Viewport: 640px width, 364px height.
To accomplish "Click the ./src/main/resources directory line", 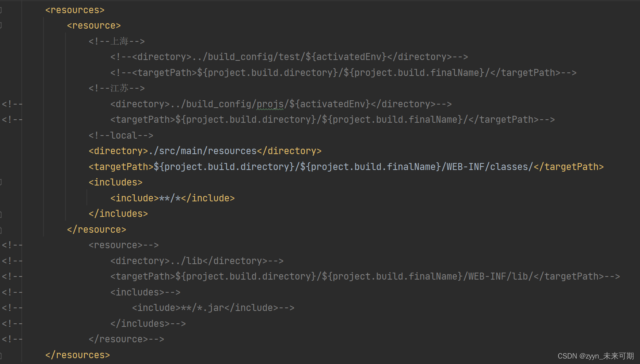I will point(205,151).
